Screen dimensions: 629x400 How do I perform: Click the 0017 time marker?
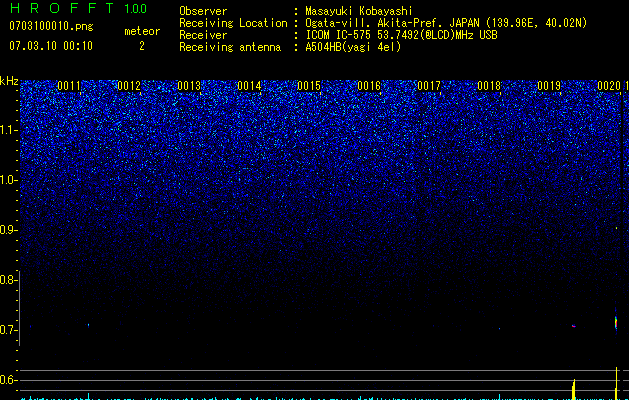(x=429, y=86)
